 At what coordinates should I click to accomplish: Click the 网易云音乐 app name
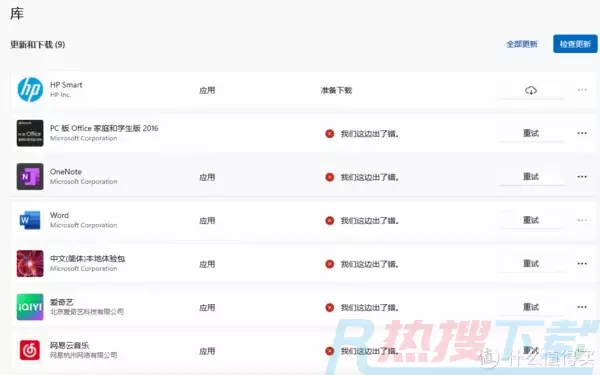(69, 346)
